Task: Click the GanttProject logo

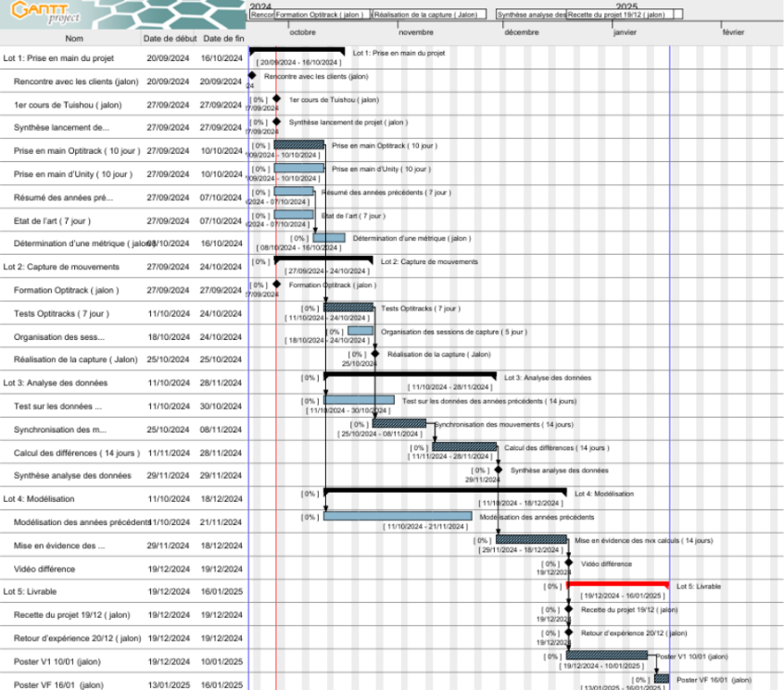Action: click(x=42, y=14)
